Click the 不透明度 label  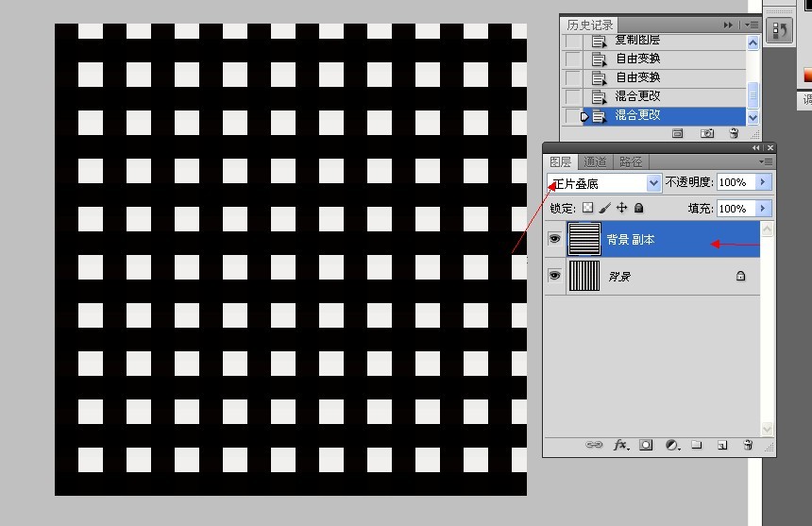(x=688, y=182)
